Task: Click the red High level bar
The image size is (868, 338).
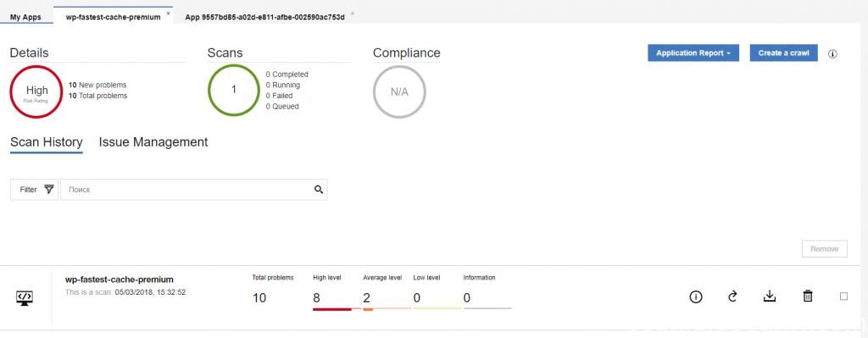Action: coord(332,309)
